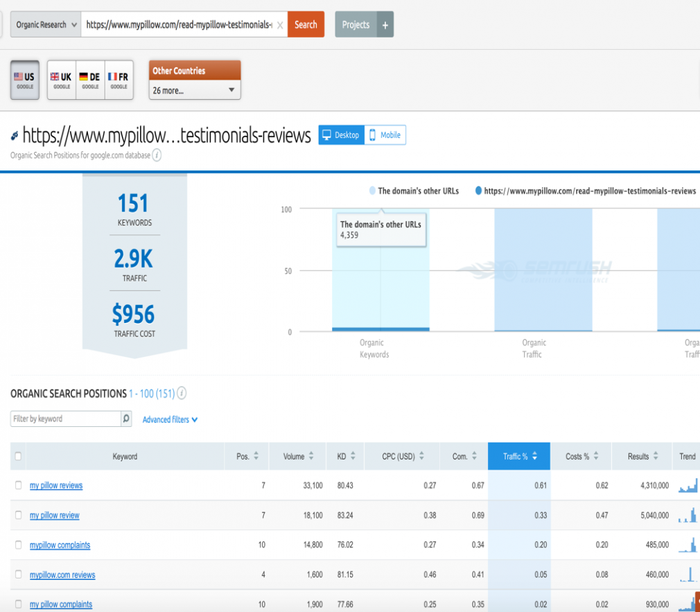This screenshot has height=612, width=700.
Task: Click the $956 Traffic Cost stat
Action: pyautogui.click(x=134, y=320)
